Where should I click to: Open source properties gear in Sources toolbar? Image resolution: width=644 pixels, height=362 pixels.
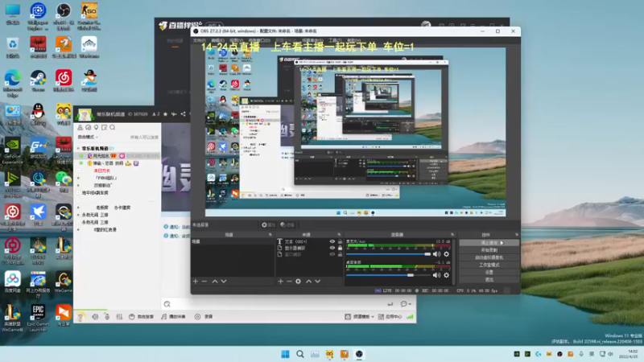(298, 281)
